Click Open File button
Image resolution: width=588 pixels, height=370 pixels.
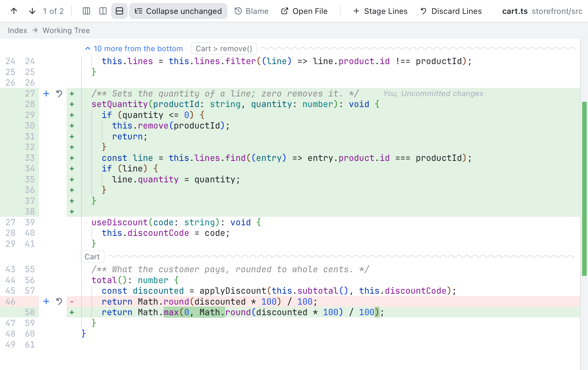pos(304,11)
